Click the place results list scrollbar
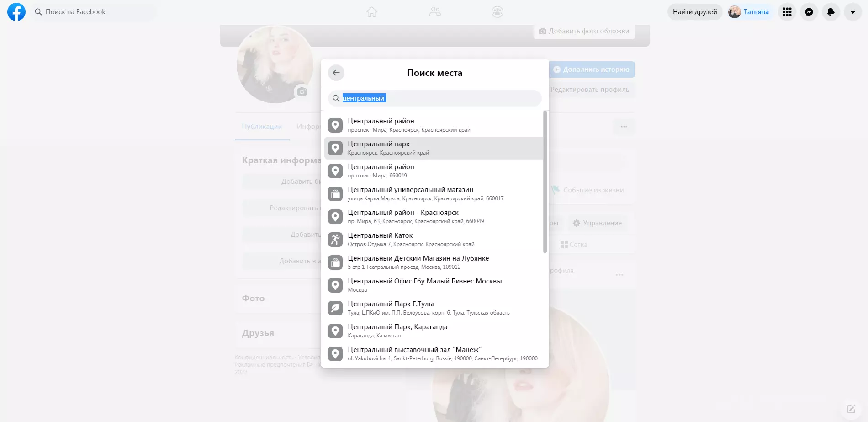The height and width of the screenshot is (422, 868). tap(545, 182)
